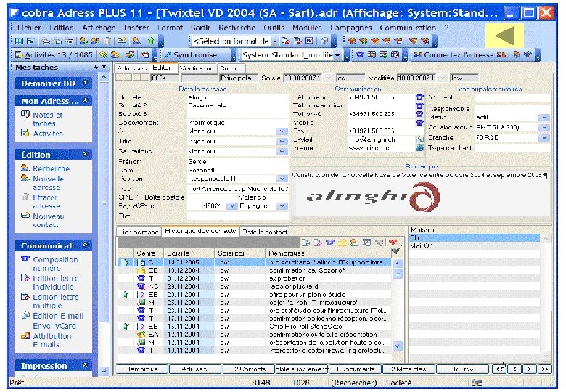Select history row 'confirmation par Sozonoff'

tap(255, 271)
